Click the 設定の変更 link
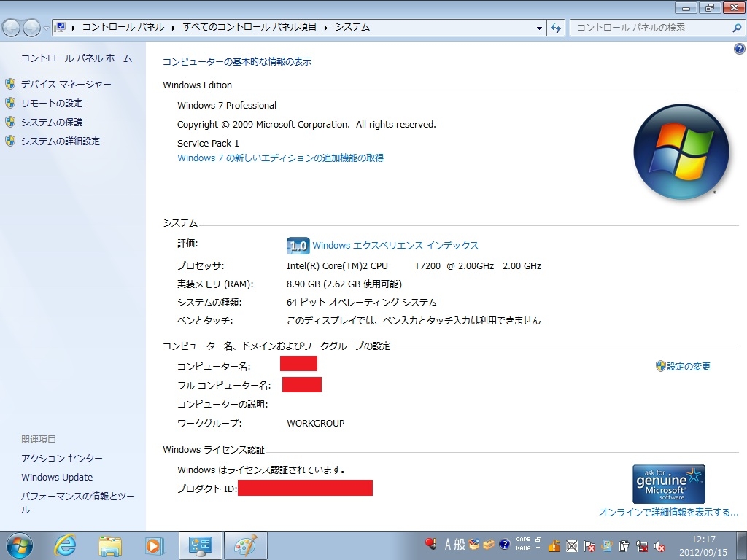The image size is (747, 560). 688,367
